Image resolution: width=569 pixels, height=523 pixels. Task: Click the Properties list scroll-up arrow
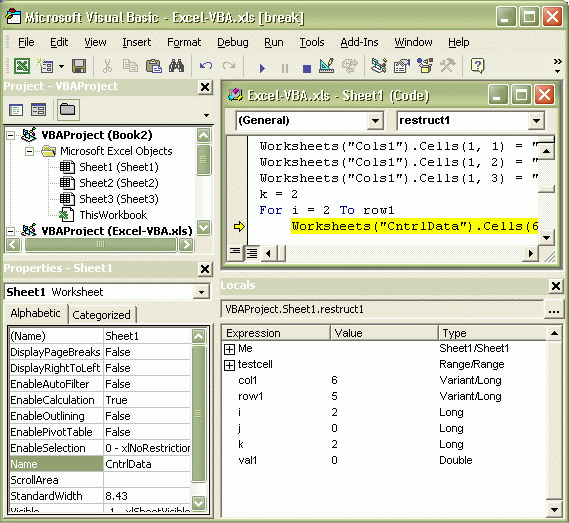198,336
